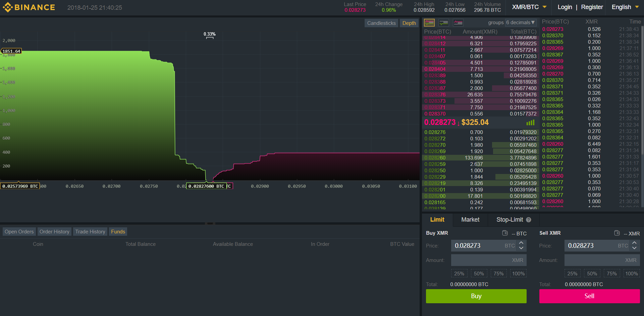644x316 pixels.
Task: Show buy orders only view icon
Action: click(x=444, y=22)
